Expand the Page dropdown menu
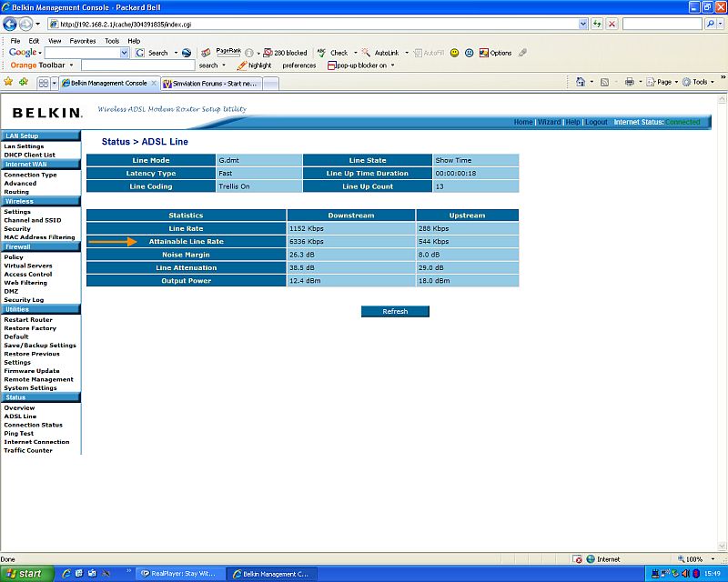The width and height of the screenshot is (728, 582). click(x=663, y=82)
